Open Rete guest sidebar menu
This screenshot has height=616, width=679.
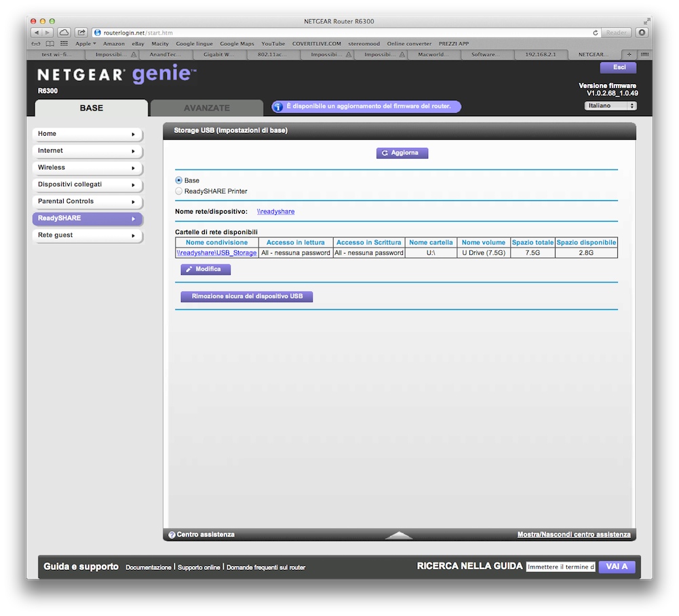(x=88, y=235)
